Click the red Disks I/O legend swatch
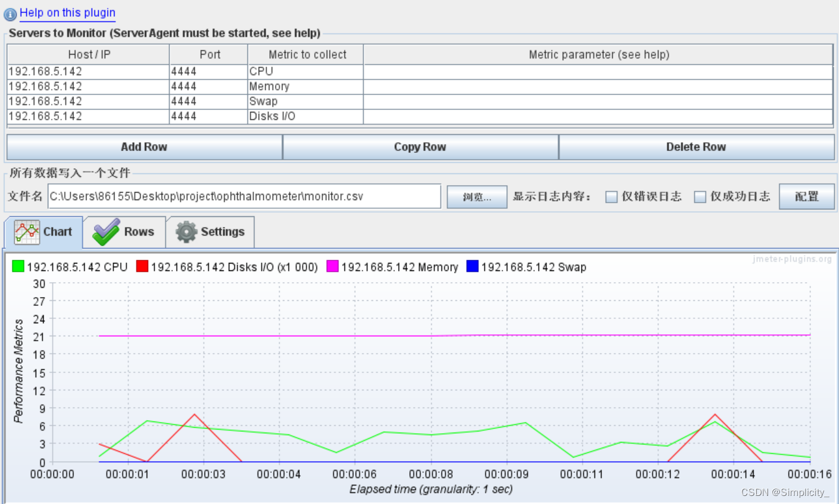The width and height of the screenshot is (839, 504). pyautogui.click(x=142, y=267)
